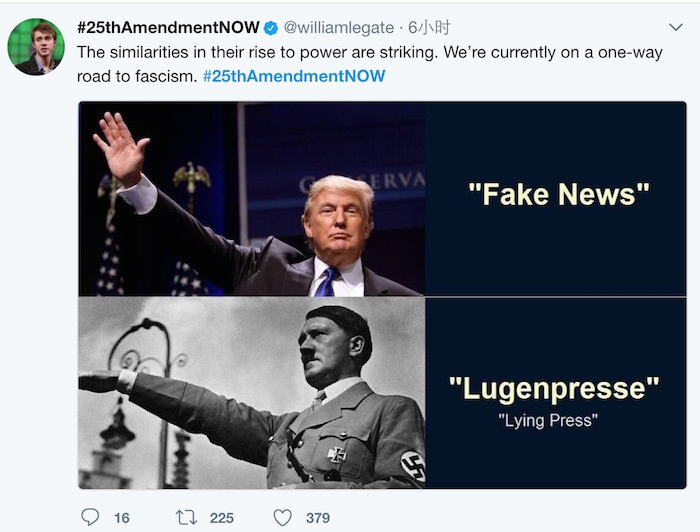Open the tweet's 6小时 timestamp
Image resolution: width=700 pixels, height=532 pixels.
pos(428,28)
